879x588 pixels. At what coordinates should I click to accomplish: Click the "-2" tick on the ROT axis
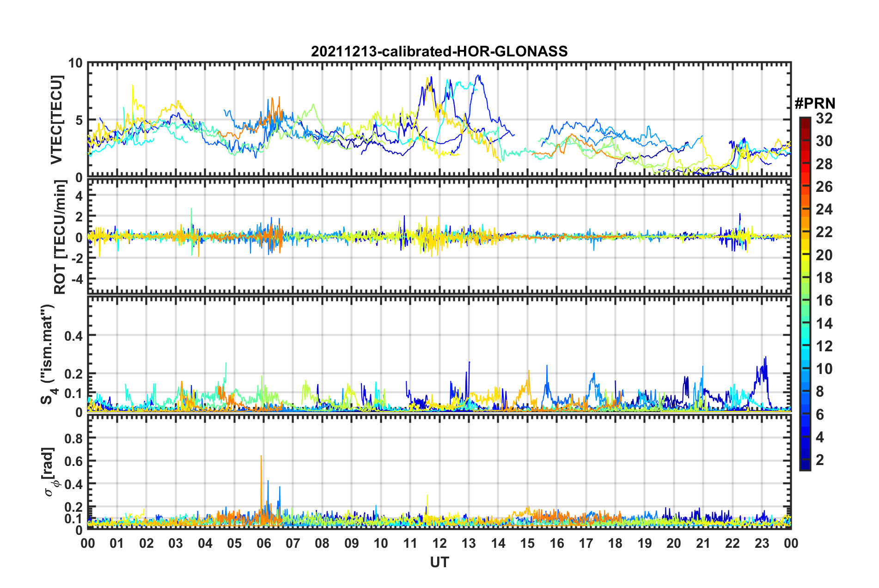tap(77, 258)
